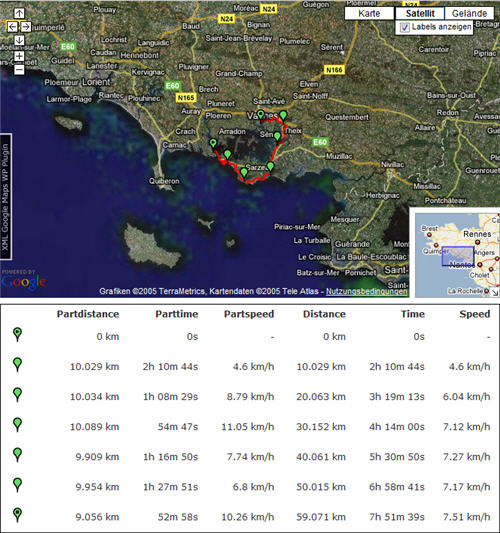Zoom in with the plus button
Image resolution: width=500 pixels, height=533 pixels.
click(19, 56)
